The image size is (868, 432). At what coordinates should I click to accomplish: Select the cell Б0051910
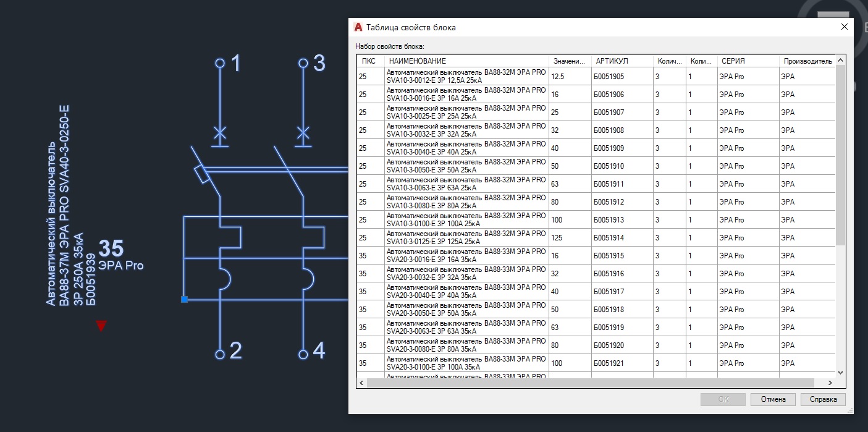click(x=622, y=166)
